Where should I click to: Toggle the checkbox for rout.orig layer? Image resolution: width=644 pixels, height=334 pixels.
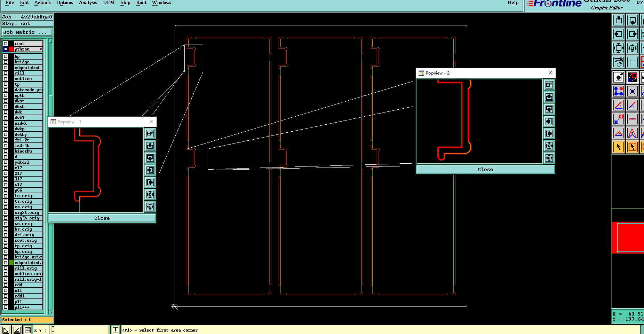[6, 240]
